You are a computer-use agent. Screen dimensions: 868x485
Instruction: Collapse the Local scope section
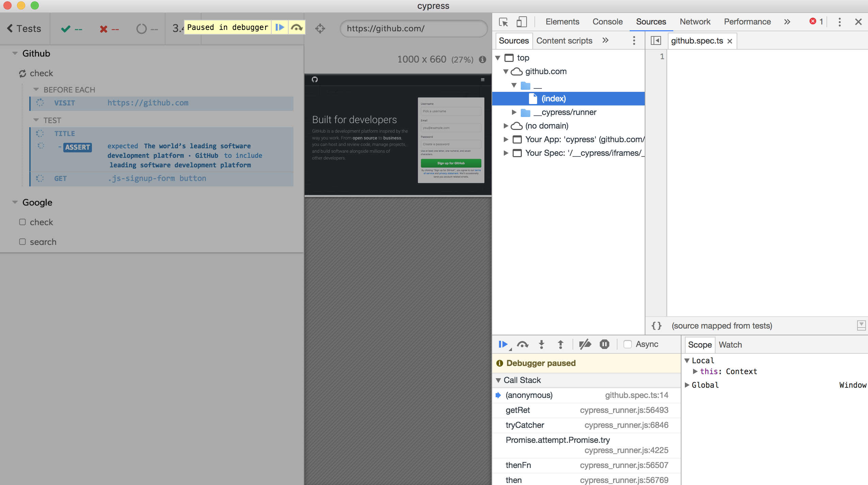tap(687, 361)
